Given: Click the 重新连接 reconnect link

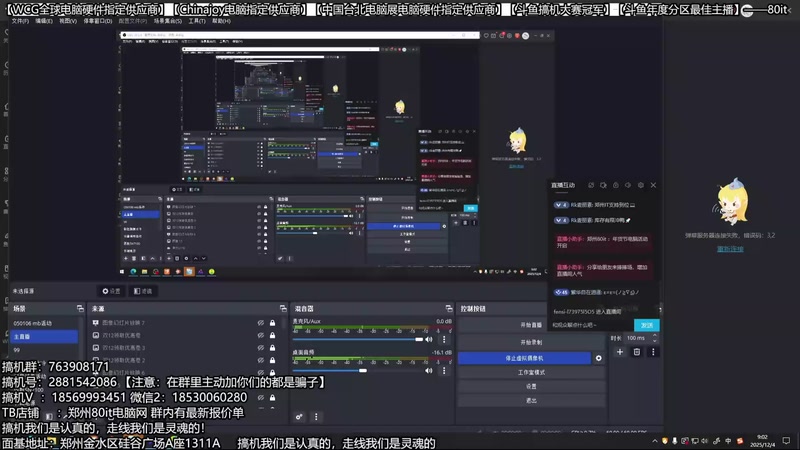Looking at the screenshot, I should [x=730, y=249].
